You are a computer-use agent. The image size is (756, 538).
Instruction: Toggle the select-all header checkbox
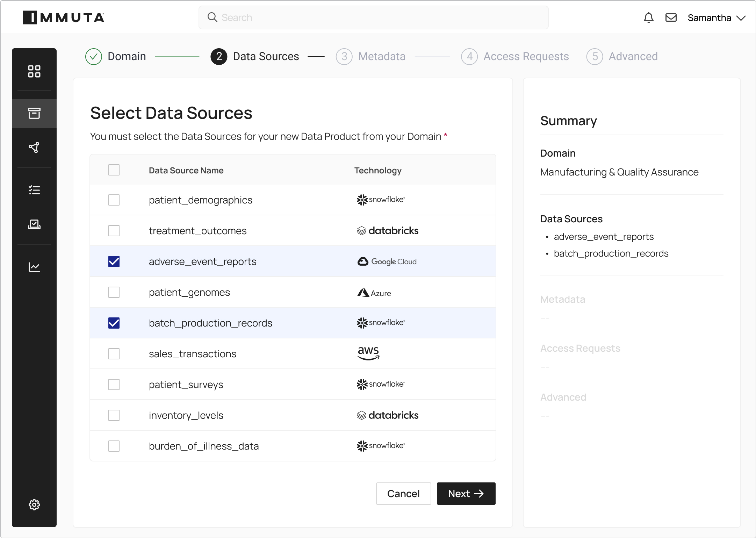coord(114,170)
